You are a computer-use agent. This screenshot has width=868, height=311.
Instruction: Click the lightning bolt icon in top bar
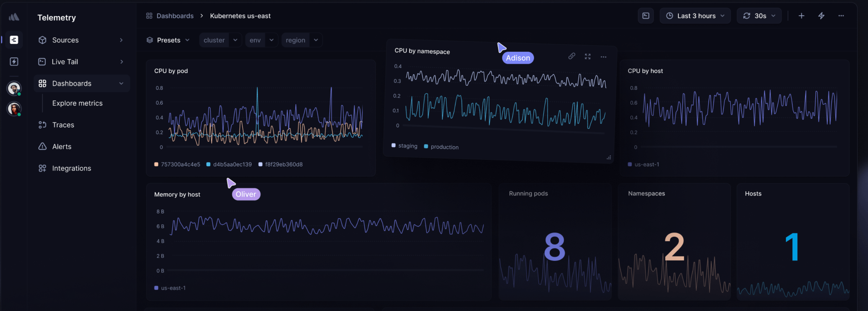coord(822,16)
